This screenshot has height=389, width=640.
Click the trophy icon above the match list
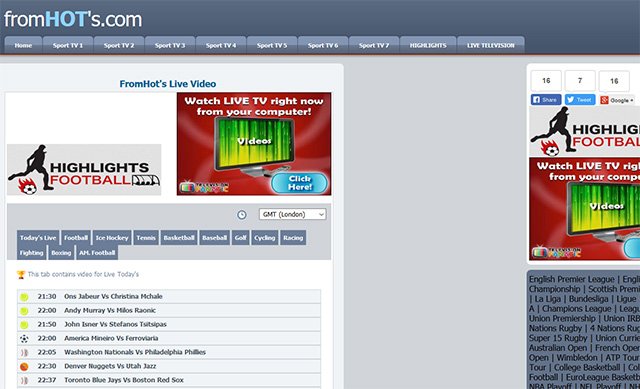[x=21, y=275]
